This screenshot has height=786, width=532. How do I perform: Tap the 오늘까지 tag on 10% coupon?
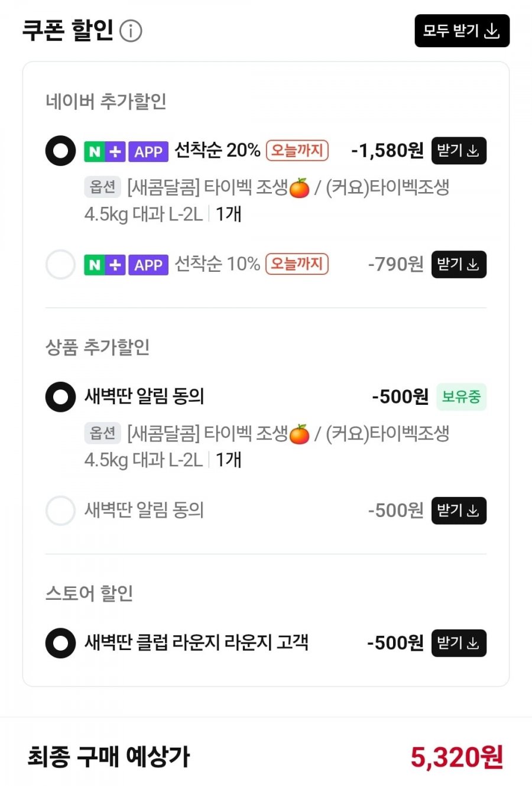[x=297, y=264]
